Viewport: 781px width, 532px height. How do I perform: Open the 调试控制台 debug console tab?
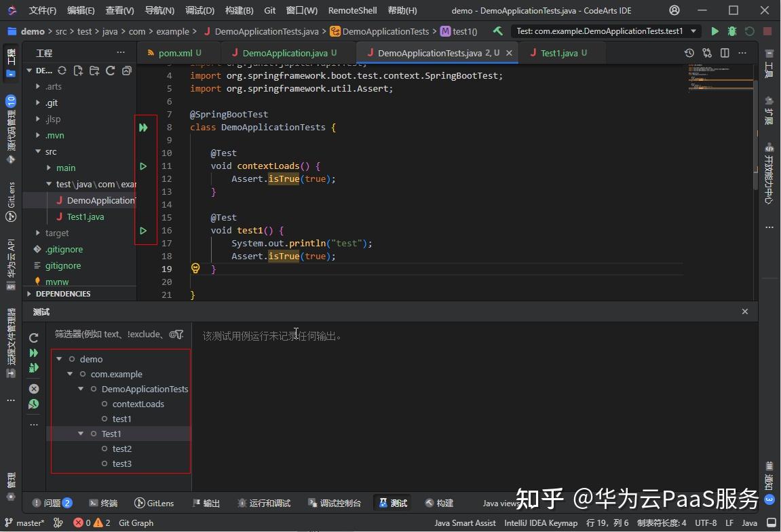[x=335, y=503]
